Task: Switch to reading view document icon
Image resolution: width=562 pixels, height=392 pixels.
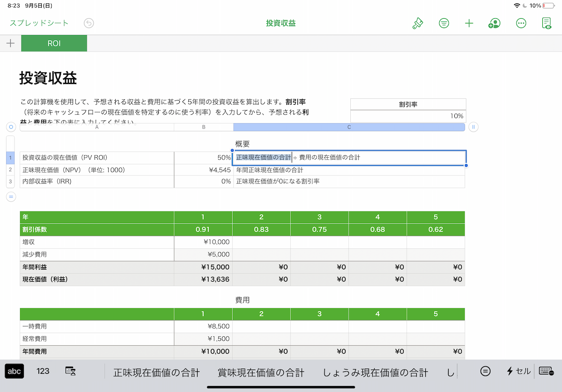Action: coord(547,23)
